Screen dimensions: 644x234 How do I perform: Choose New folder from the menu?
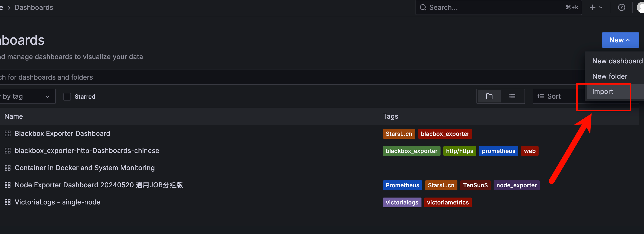609,76
